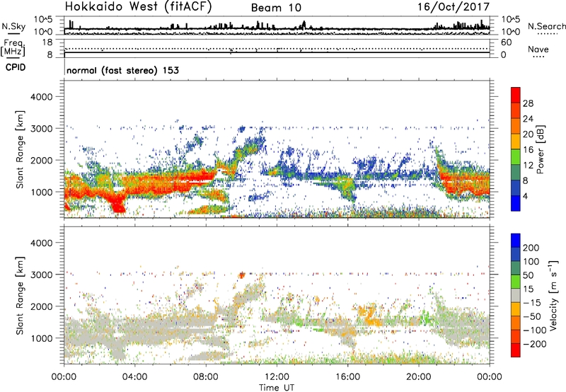
Task: Click velocity panel 'Slant Range [km]' label
Action: click(x=20, y=295)
